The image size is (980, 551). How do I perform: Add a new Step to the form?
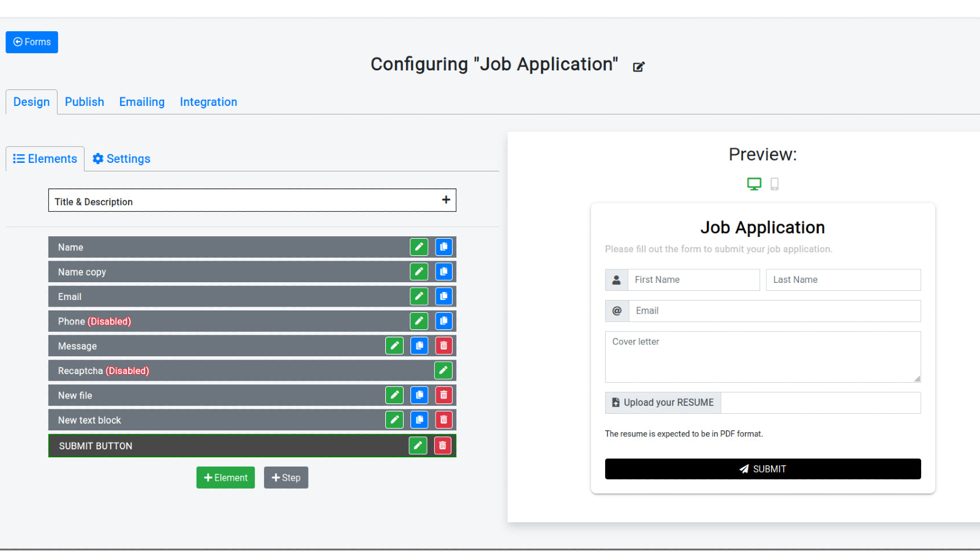point(286,478)
